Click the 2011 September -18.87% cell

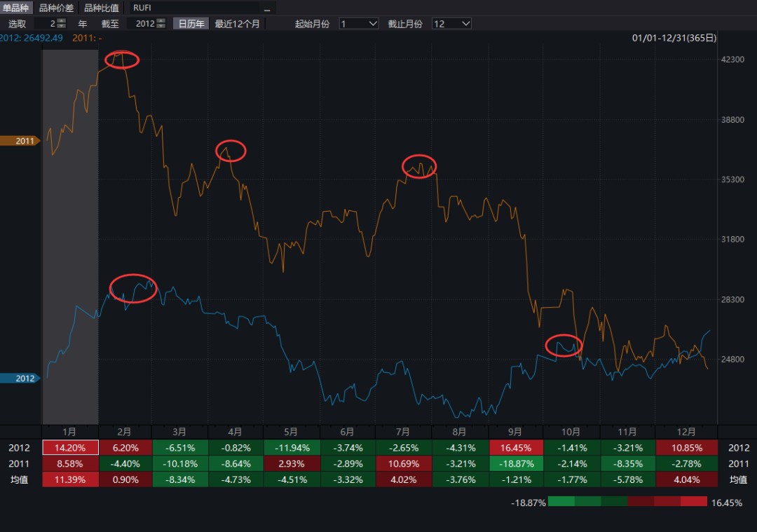516,463
